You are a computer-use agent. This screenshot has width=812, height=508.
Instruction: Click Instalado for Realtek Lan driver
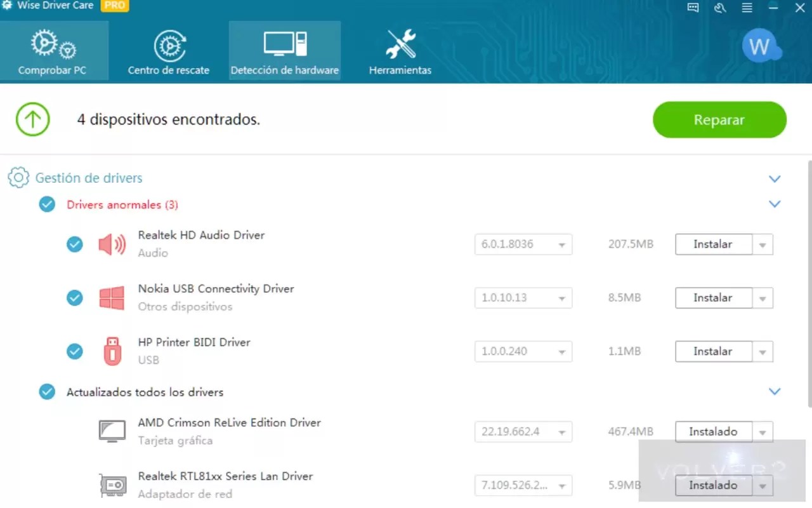click(714, 485)
